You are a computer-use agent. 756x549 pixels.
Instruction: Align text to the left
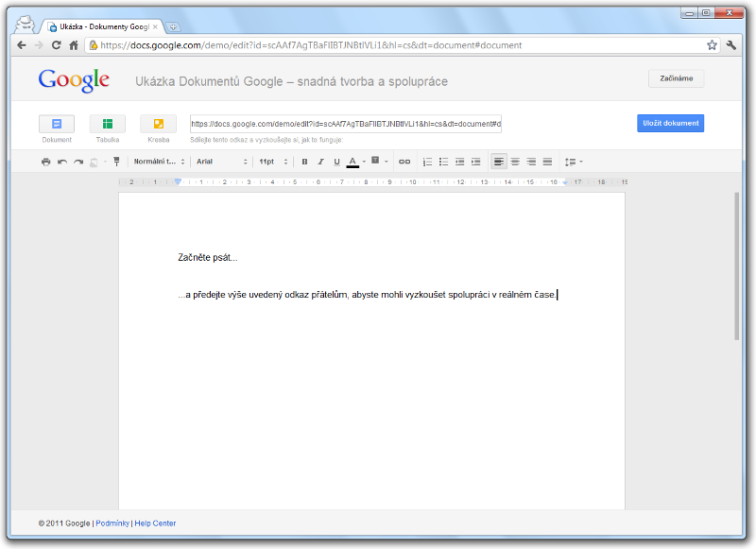click(499, 162)
